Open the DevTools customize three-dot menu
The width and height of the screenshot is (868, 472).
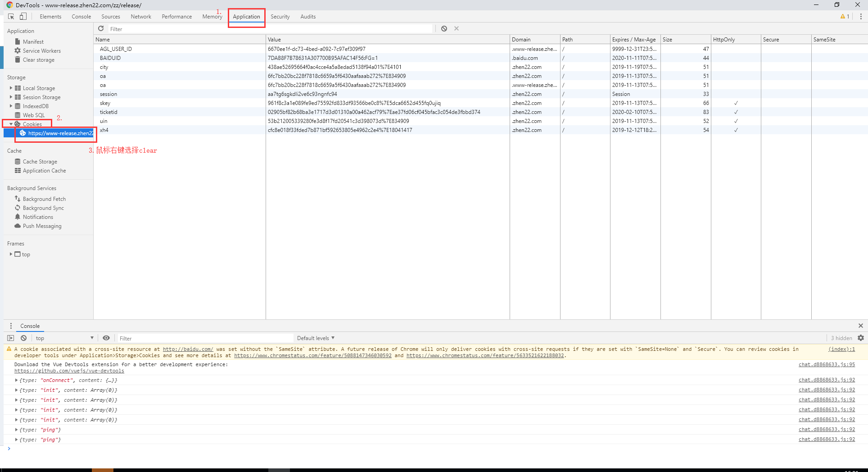pyautogui.click(x=861, y=16)
